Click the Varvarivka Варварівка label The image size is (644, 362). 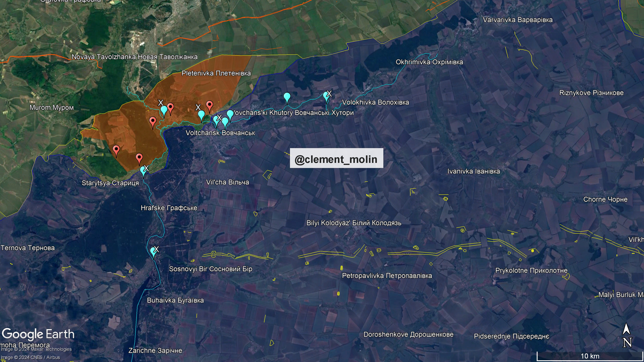518,20
